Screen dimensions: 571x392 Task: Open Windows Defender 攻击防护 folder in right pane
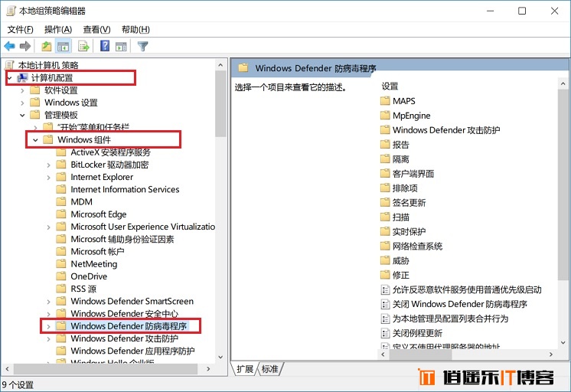[440, 130]
